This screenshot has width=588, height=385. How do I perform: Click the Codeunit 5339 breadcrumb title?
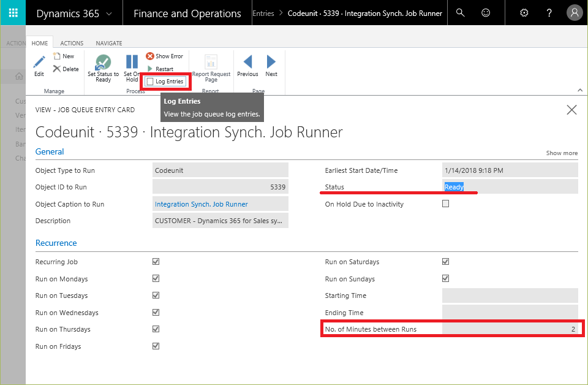(x=365, y=13)
